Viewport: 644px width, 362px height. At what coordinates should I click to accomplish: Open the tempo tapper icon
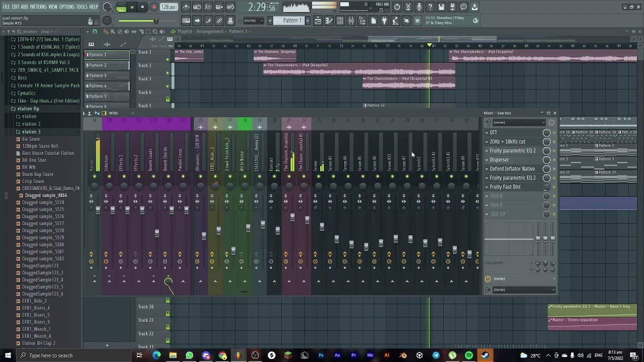(x=395, y=21)
